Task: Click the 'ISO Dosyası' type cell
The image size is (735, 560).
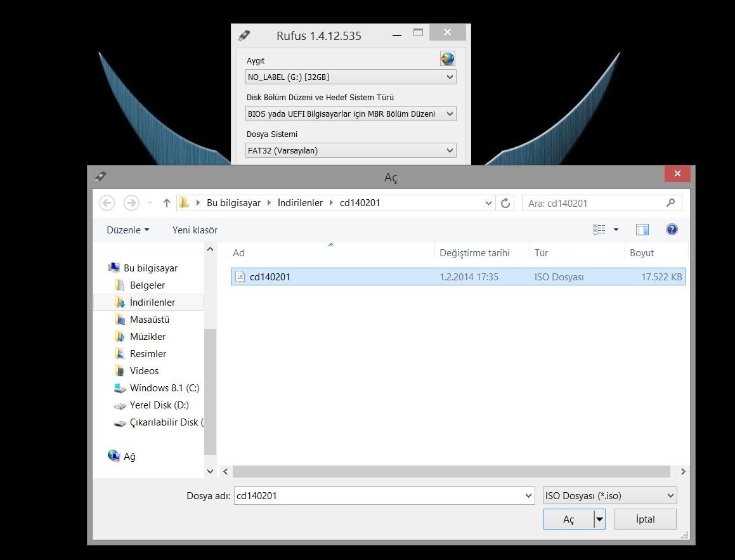Action: point(559,277)
